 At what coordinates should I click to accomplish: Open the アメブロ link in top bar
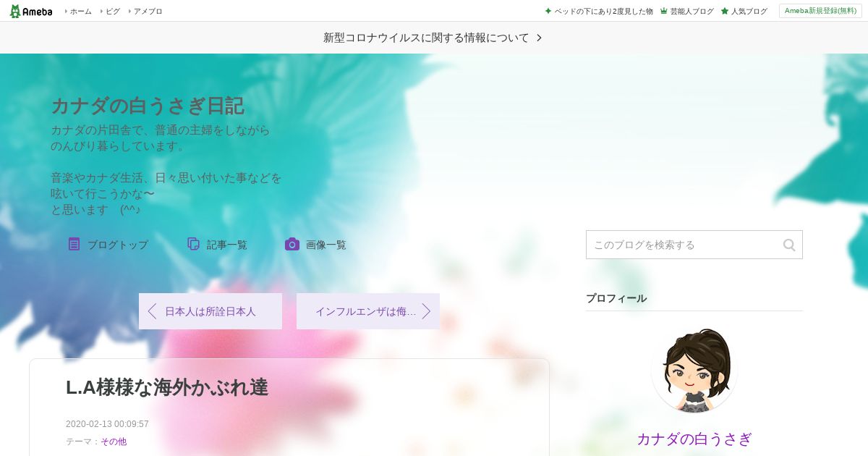148,11
